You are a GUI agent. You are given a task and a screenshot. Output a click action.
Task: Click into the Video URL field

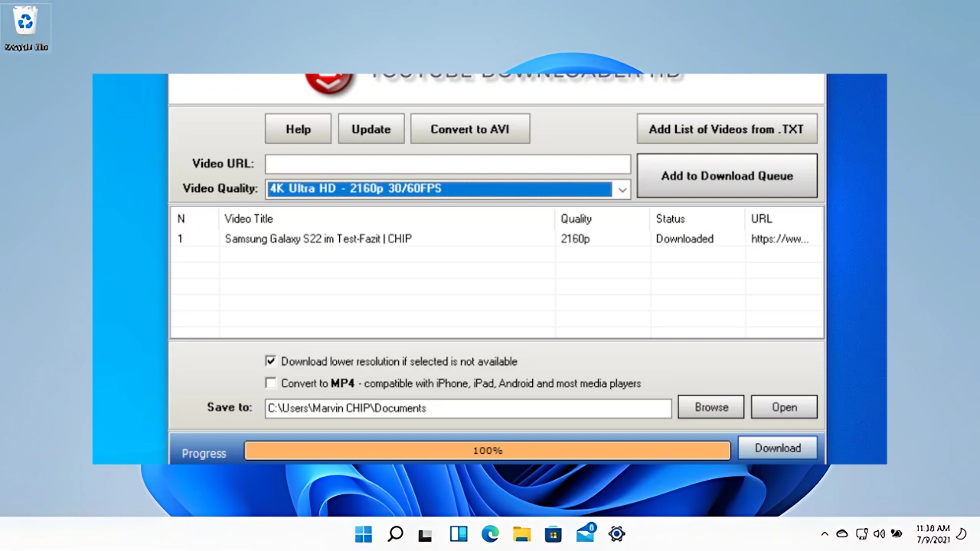click(x=448, y=164)
